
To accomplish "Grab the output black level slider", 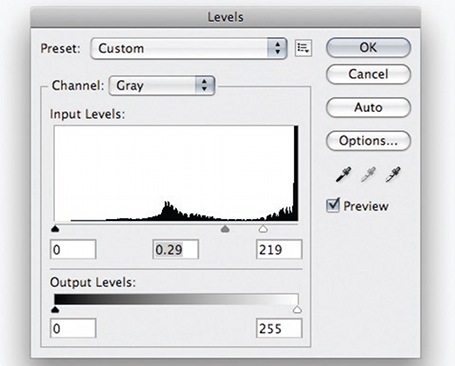I will [x=55, y=310].
